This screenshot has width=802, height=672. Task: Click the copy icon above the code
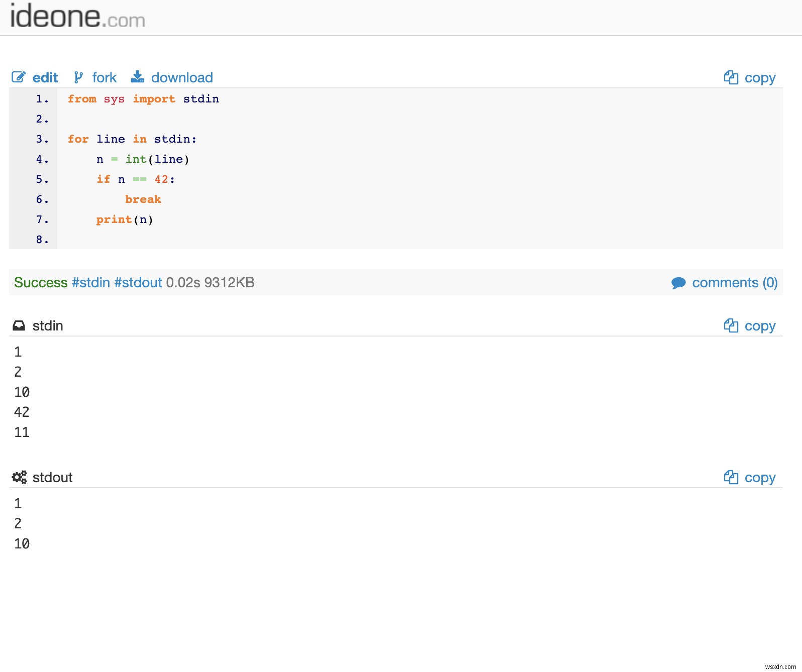pos(731,77)
